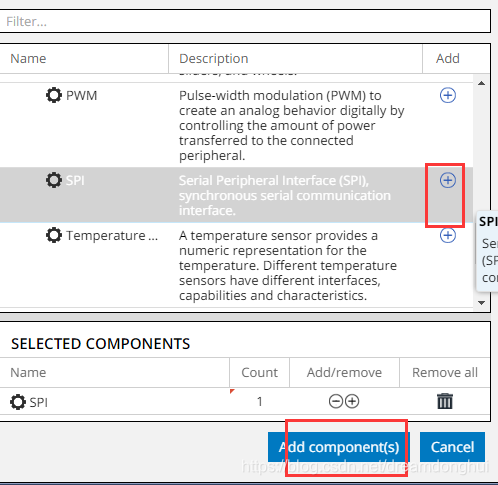Add the SPI component with its plus icon

[x=448, y=180]
